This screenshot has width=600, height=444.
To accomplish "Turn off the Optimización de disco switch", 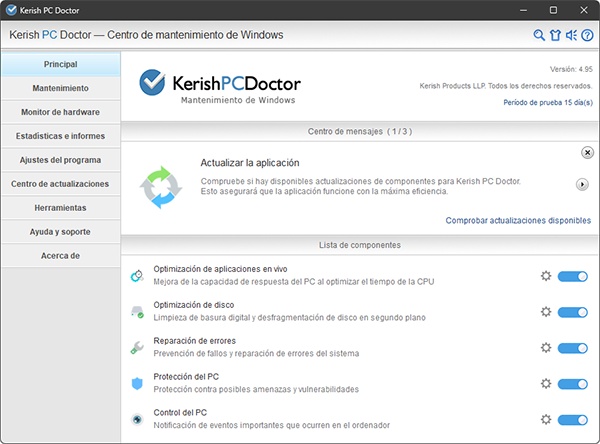I will pos(573,312).
